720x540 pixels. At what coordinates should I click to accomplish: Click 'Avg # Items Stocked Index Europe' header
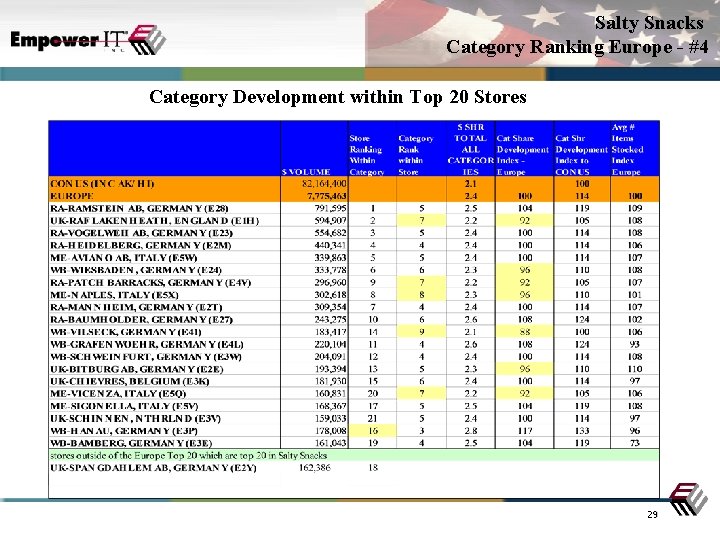point(627,149)
